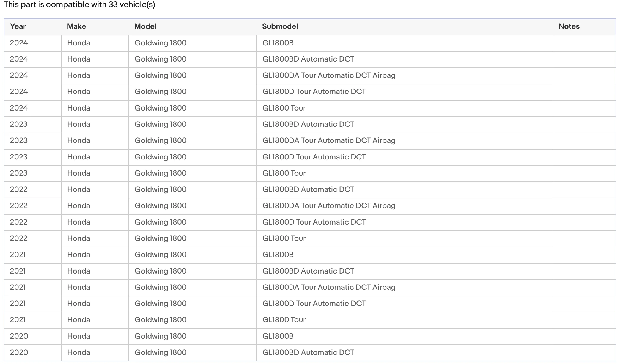Click the Year cell in 2021 GL1800 Tour row
Viewport: 620px width, 364px height.
(x=33, y=320)
